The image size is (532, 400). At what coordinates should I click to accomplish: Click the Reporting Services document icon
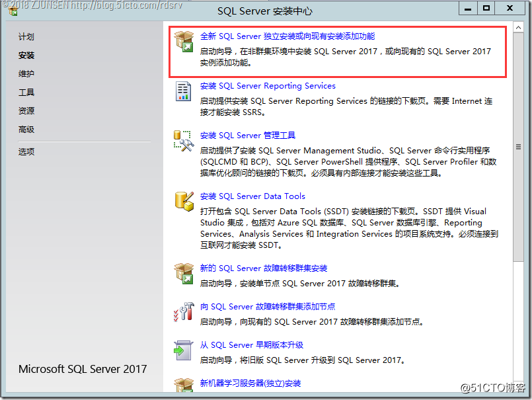183,91
